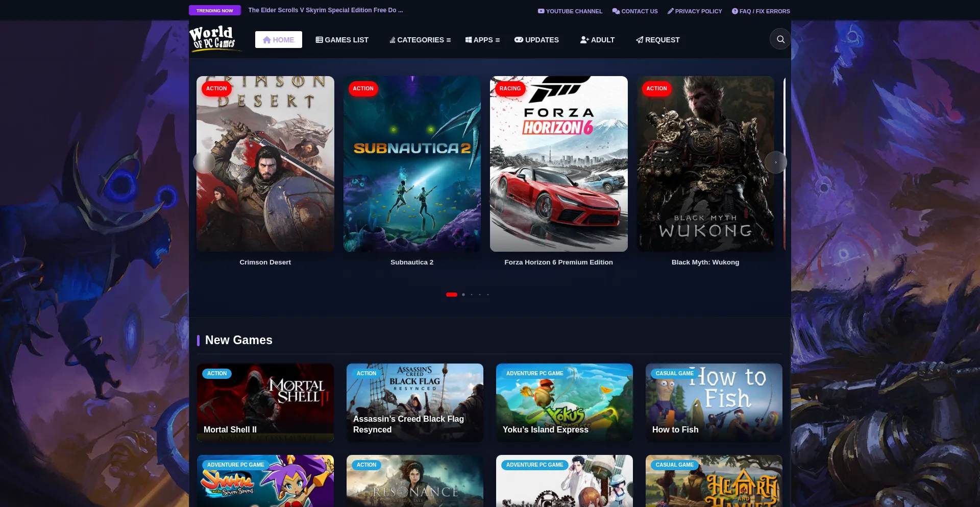Image resolution: width=980 pixels, height=507 pixels.
Task: Open the Updates menu item
Action: point(536,40)
